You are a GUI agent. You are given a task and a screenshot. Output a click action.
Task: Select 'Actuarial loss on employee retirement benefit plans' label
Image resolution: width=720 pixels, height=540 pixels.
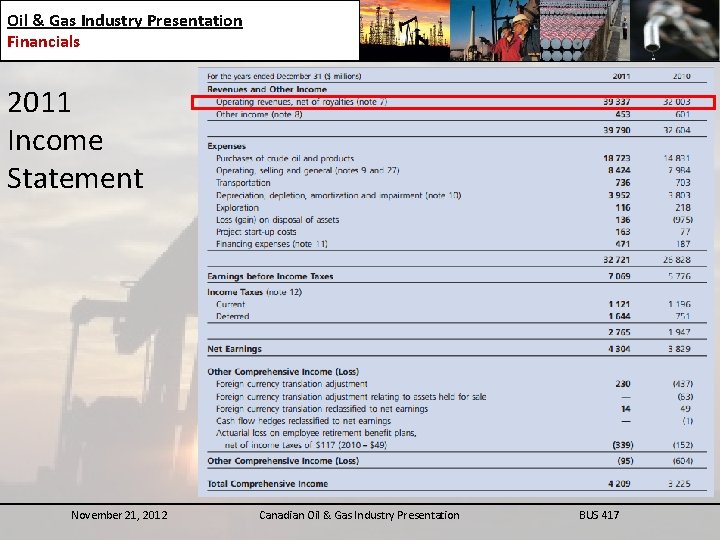[316, 439]
